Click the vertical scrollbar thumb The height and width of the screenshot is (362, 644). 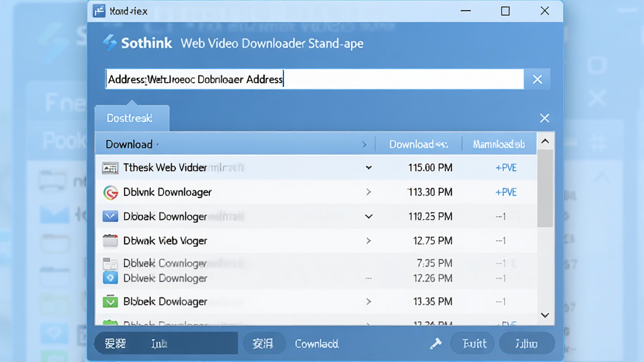545,189
